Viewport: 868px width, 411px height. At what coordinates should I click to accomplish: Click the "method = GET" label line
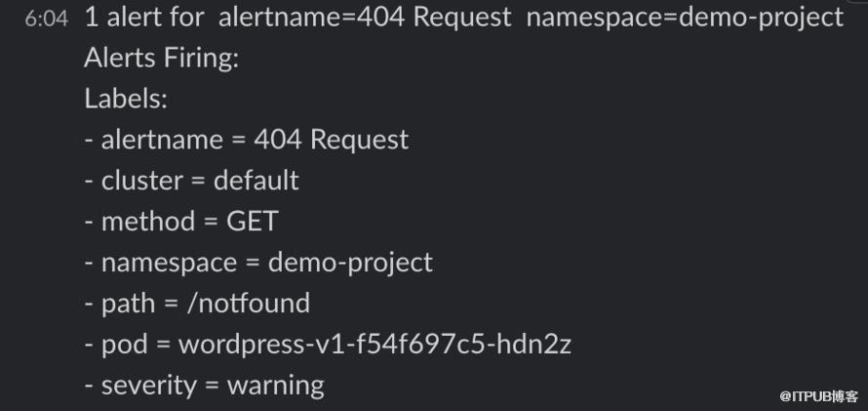181,222
